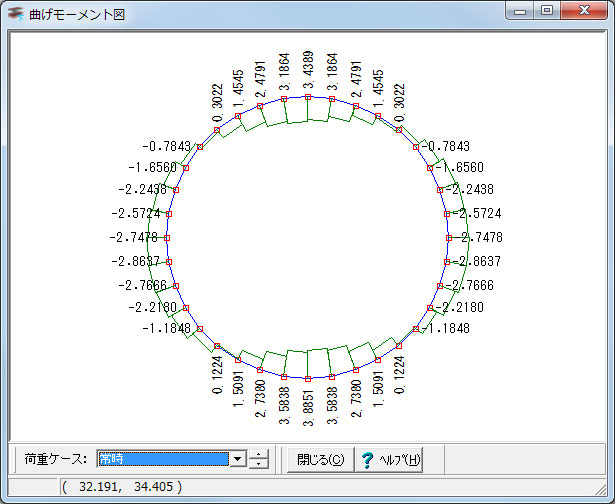Click the node marker below the 3.4389 label

click(308, 97)
